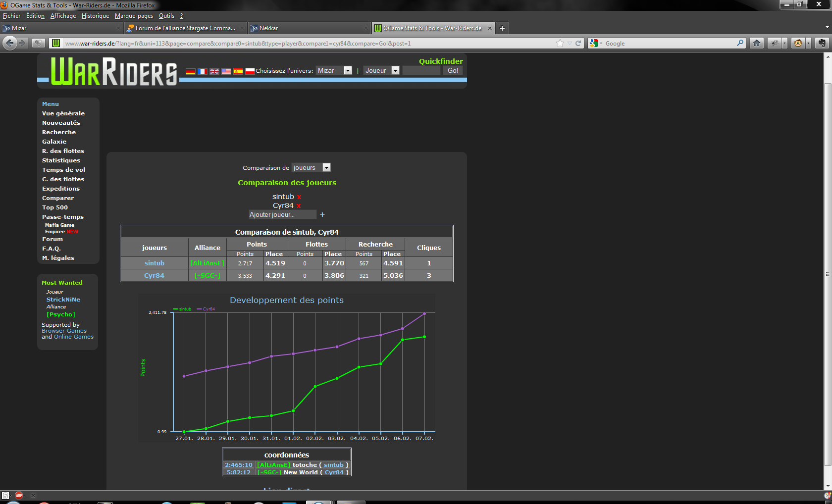Viewport: 832px width, 504px height.
Task: Open Vue générale in the side menu
Action: [x=63, y=113]
